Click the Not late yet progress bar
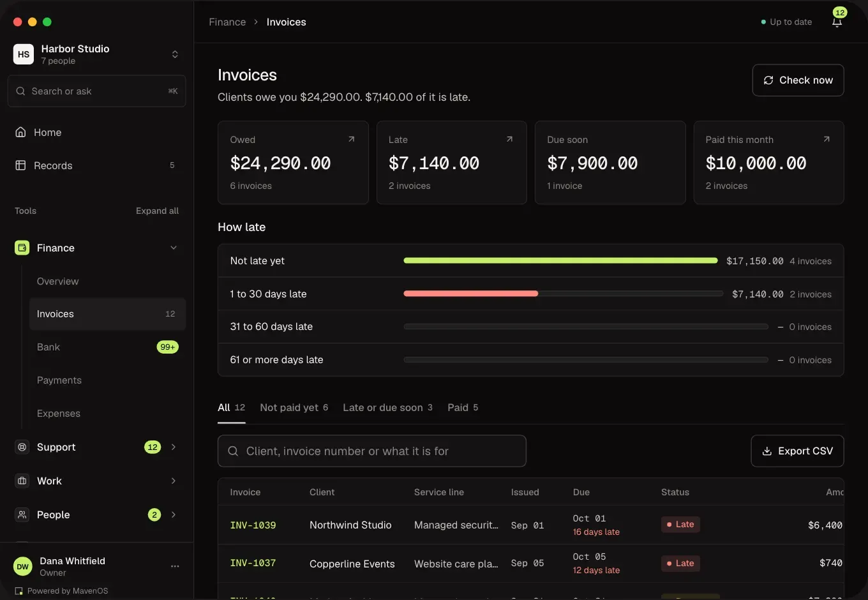Screen dimensions: 868x600 pos(560,260)
